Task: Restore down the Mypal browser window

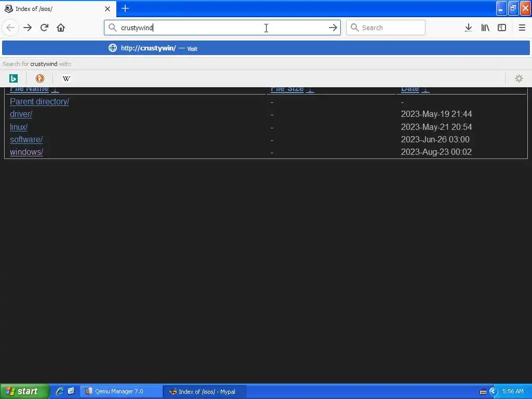Action: click(513, 8)
